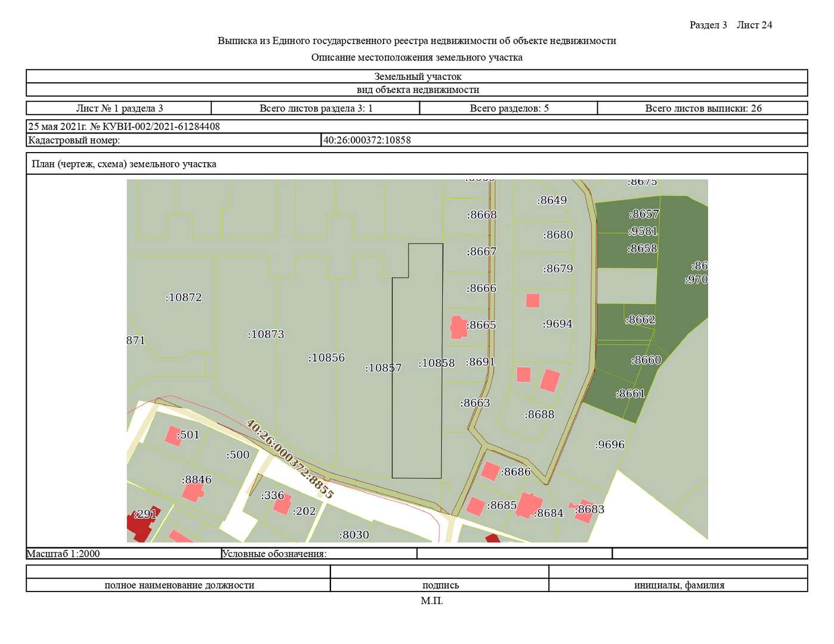834x644 pixels.
Task: Click parcel label :10858 on the map
Action: click(x=437, y=363)
